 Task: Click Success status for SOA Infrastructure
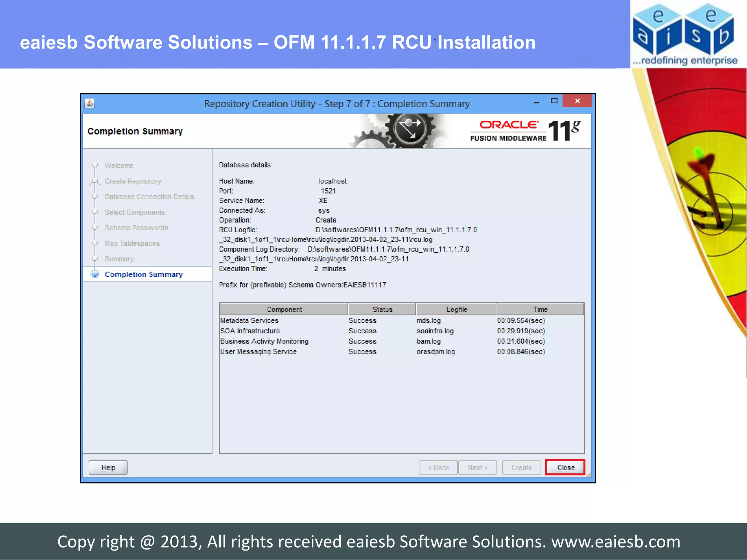coord(362,331)
